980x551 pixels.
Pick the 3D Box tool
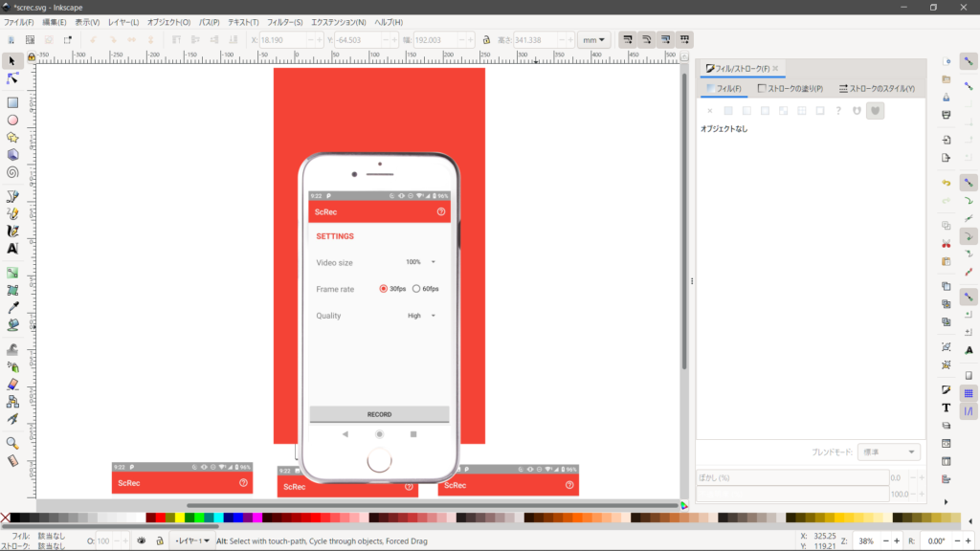point(11,155)
